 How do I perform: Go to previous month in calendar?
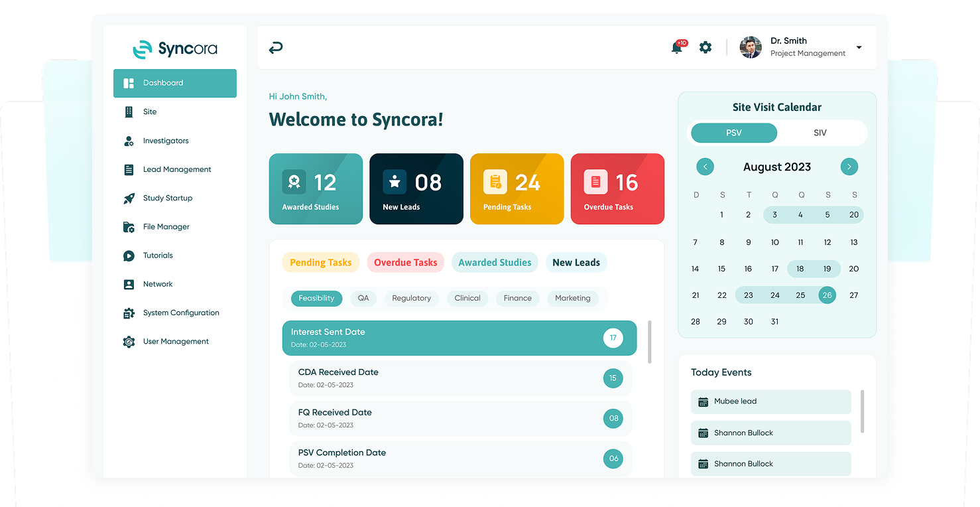705,167
